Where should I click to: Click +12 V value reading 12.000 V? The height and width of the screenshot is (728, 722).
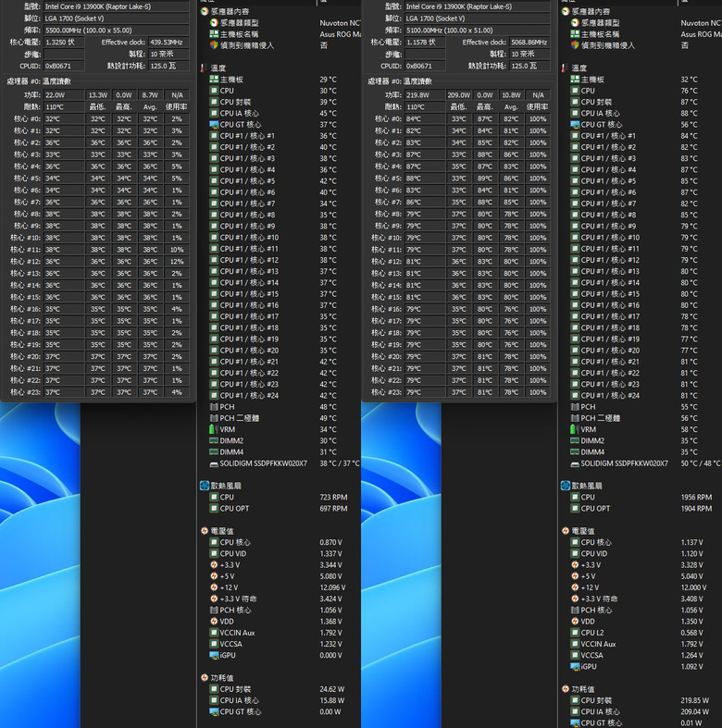tap(693, 587)
